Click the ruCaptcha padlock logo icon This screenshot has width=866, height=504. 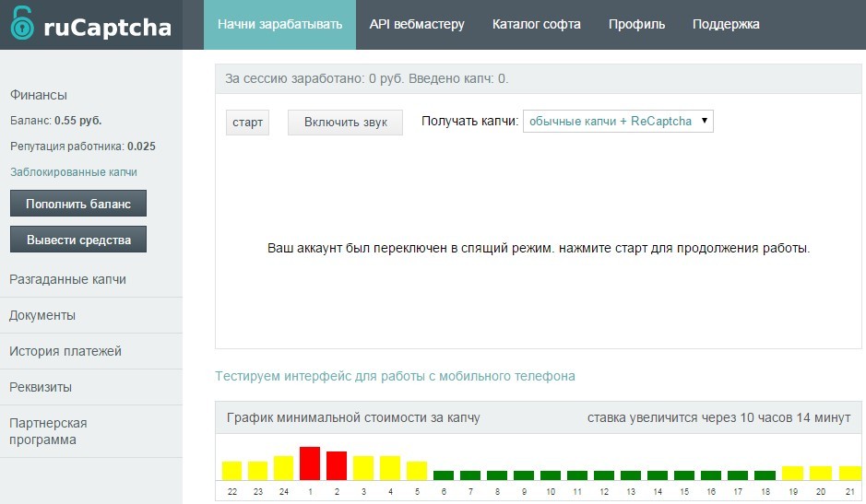pos(22,23)
